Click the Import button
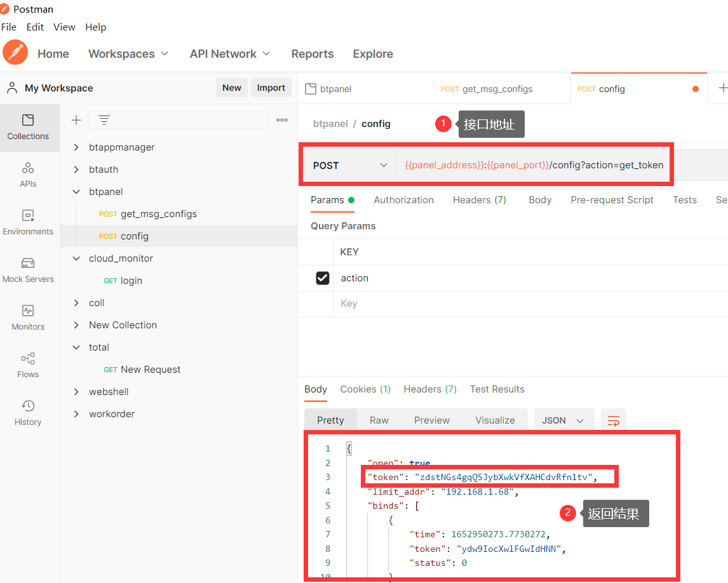The image size is (728, 583). [271, 88]
